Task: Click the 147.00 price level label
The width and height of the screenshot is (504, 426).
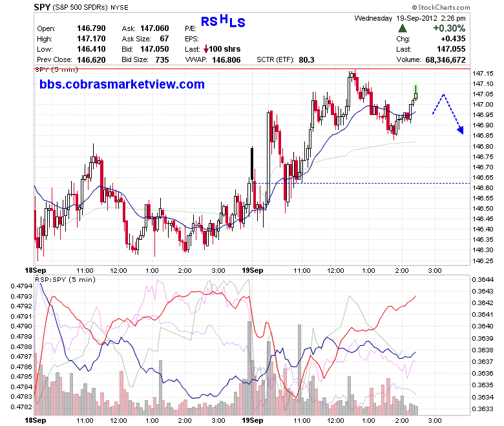Action: [483, 105]
